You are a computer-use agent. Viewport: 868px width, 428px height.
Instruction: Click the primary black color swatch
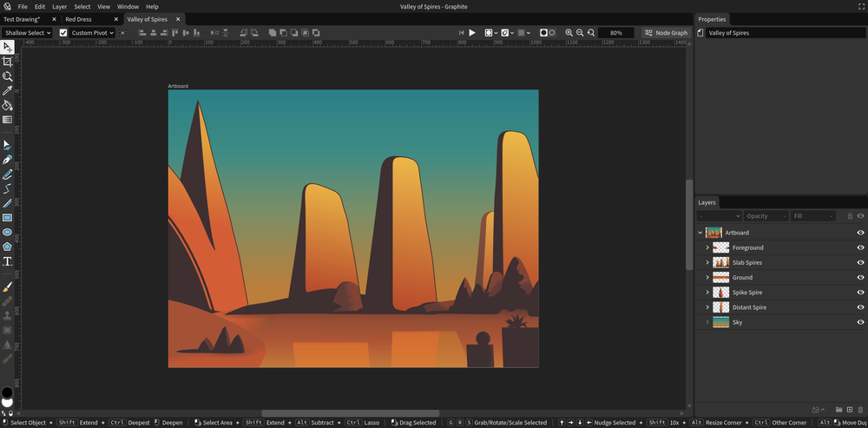pyautogui.click(x=7, y=392)
